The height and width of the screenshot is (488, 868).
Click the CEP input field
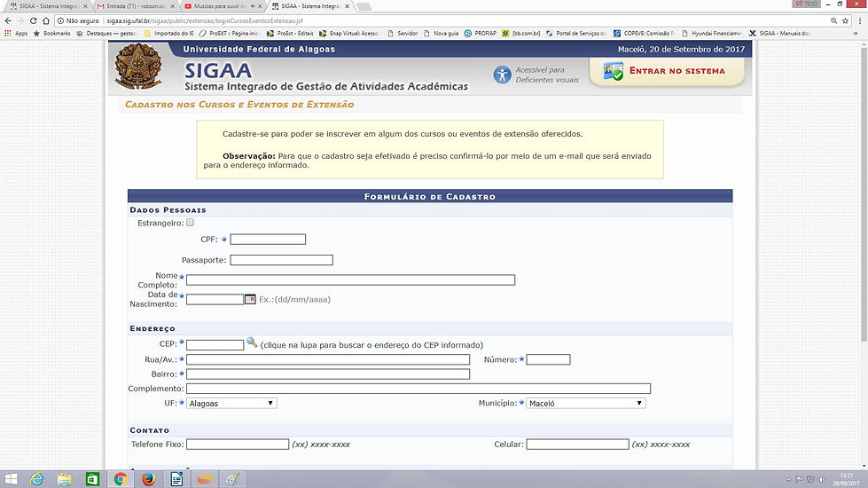(215, 344)
